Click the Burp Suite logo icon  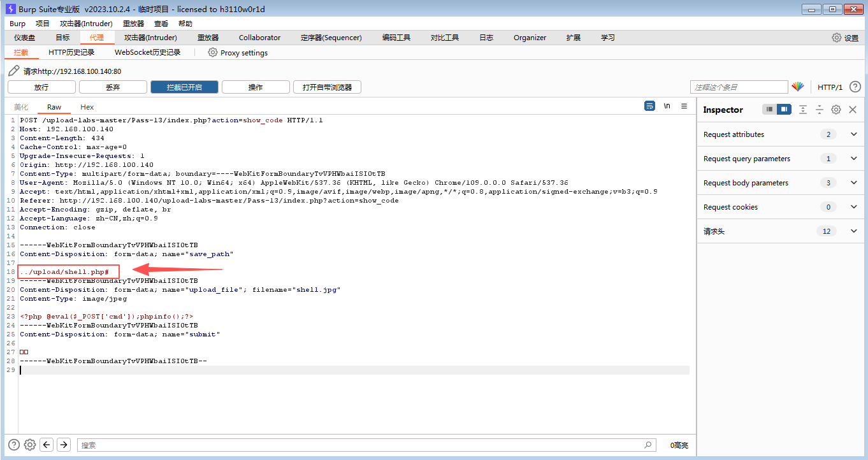11,9
